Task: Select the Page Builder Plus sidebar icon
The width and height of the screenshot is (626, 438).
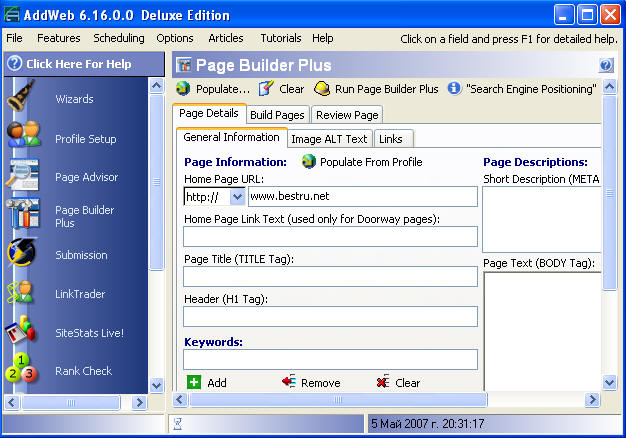Action: 23,214
